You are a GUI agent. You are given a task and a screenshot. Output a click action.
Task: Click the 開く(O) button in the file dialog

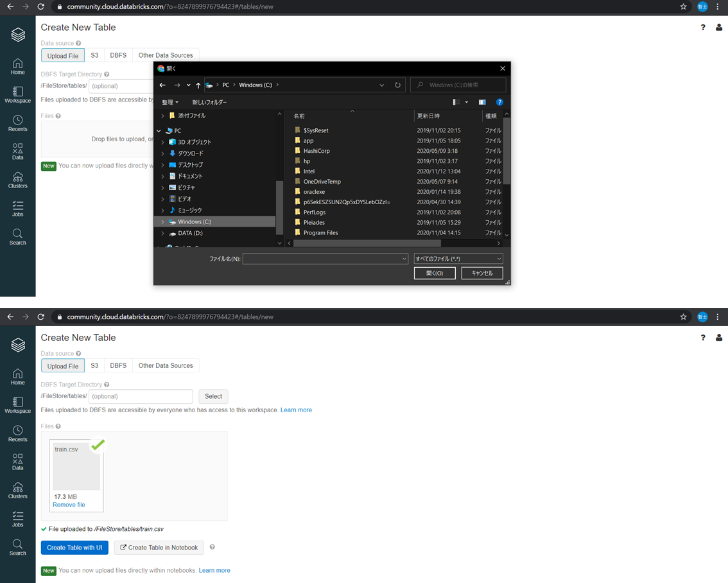tap(435, 273)
